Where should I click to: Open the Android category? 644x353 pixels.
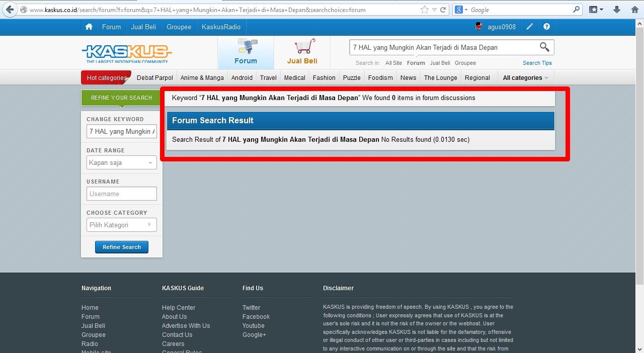242,77
